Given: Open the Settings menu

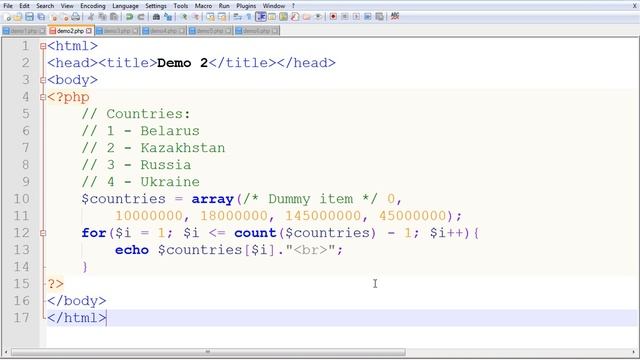Looking at the screenshot, I should pos(156,6).
